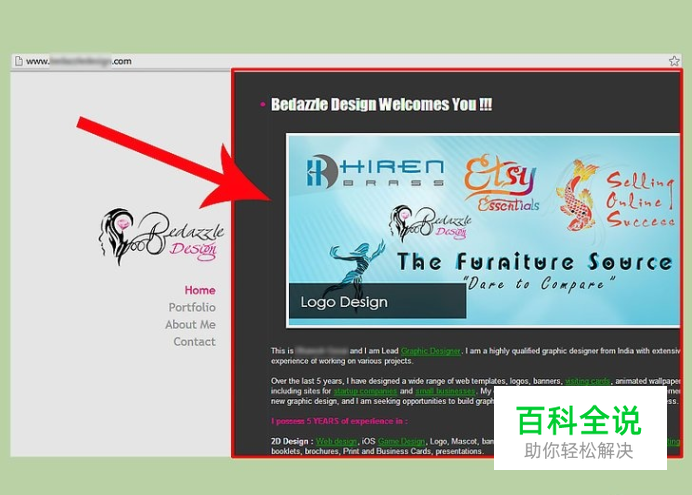Follow the Game Design link

click(x=402, y=441)
